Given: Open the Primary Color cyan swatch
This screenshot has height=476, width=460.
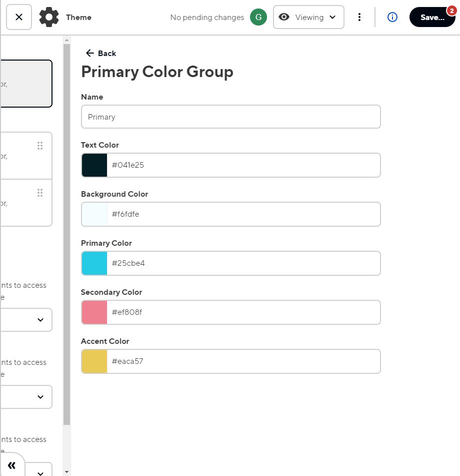Looking at the screenshot, I should [94, 263].
